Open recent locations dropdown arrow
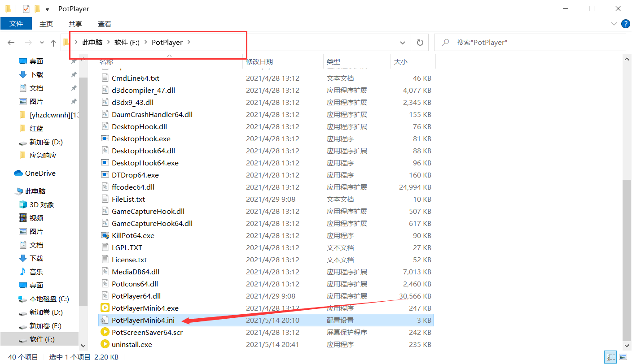The width and height of the screenshot is (632, 364). coord(42,43)
